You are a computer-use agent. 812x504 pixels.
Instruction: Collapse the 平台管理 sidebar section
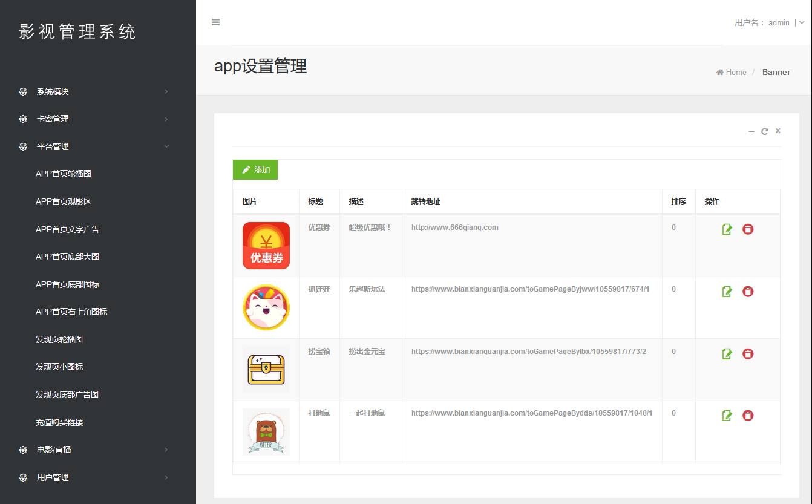point(53,146)
